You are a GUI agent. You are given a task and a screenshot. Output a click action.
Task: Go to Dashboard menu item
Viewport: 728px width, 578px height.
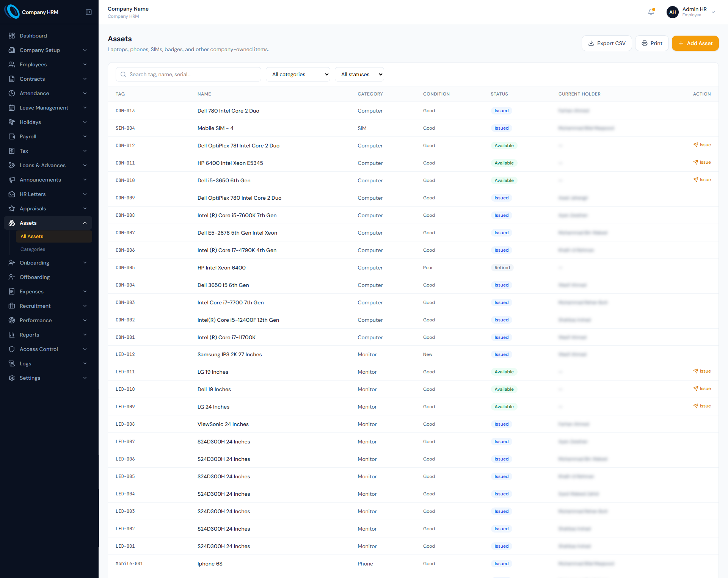point(48,36)
